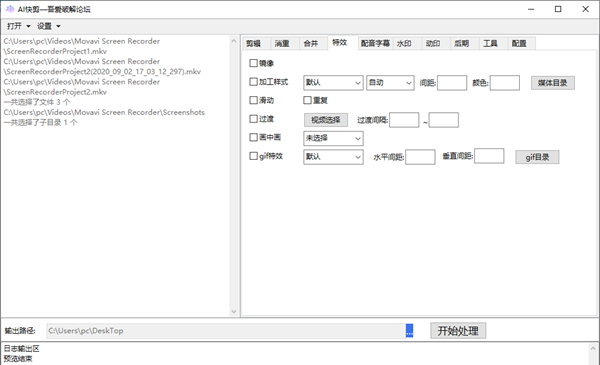Tick the 加工样式 checkbox
The width and height of the screenshot is (600, 365).
(253, 81)
